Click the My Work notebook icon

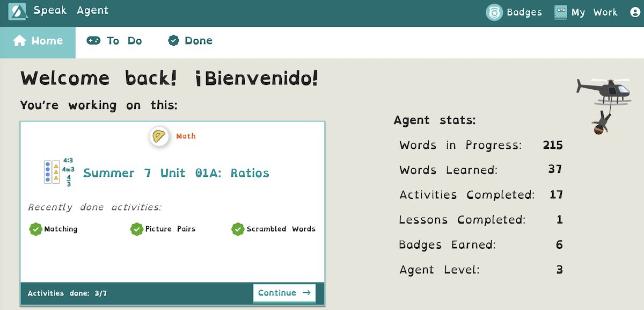pyautogui.click(x=561, y=12)
